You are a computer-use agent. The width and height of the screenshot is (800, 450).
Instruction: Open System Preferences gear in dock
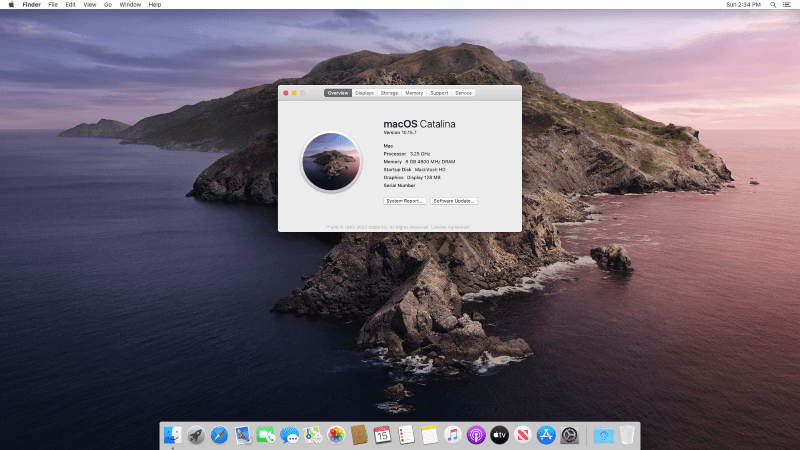point(569,435)
